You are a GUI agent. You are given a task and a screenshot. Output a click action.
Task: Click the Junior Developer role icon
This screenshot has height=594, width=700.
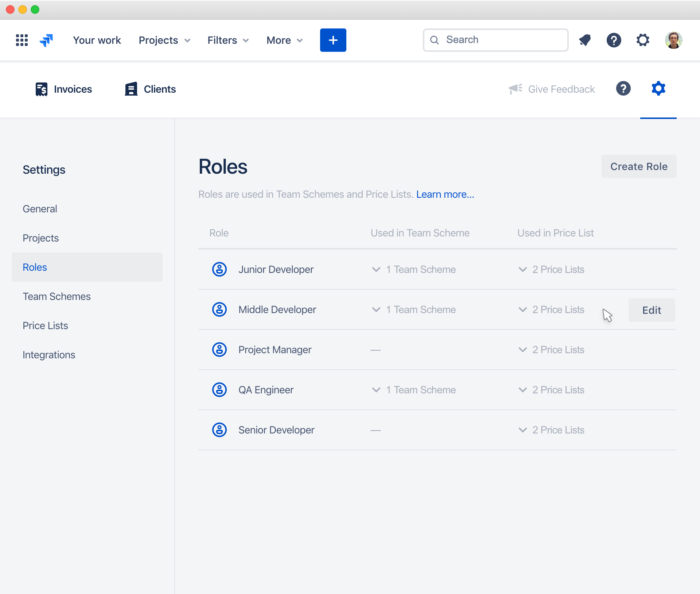tap(219, 269)
